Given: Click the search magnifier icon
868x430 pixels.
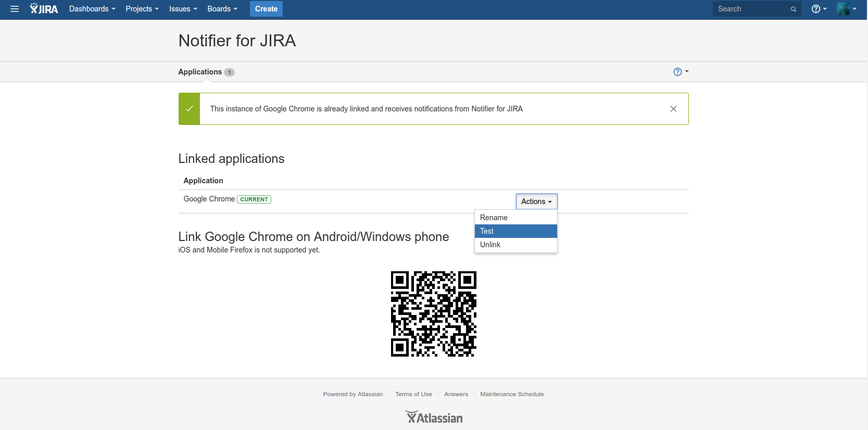Looking at the screenshot, I should tap(794, 9).
